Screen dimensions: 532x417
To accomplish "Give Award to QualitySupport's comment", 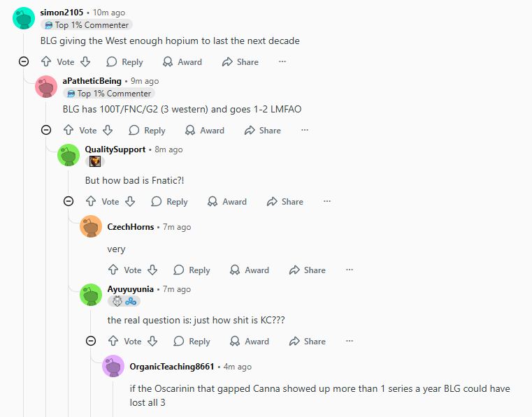I will 227,202.
